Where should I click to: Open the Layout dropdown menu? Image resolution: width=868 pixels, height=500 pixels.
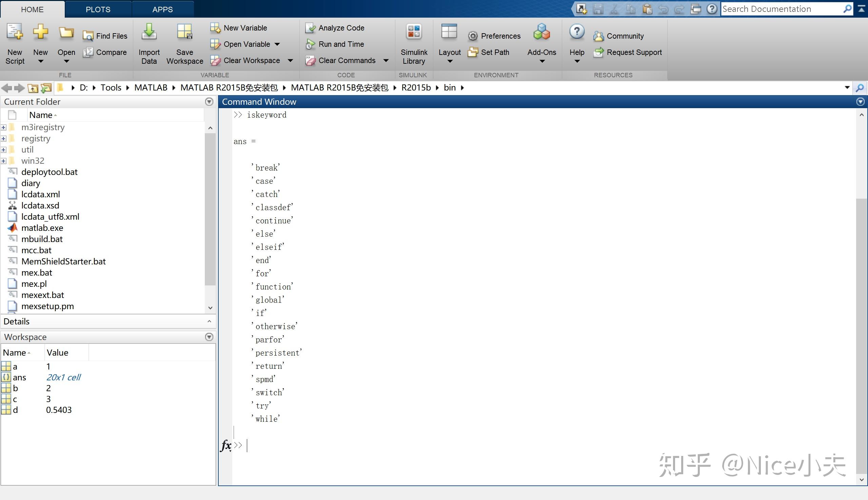pos(449,61)
